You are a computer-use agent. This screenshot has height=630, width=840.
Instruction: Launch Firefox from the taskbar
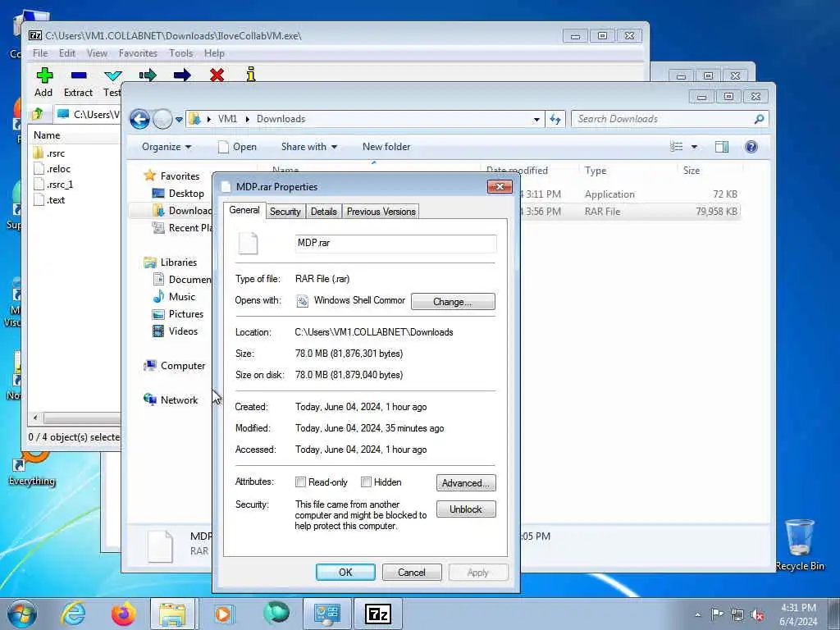(124, 614)
